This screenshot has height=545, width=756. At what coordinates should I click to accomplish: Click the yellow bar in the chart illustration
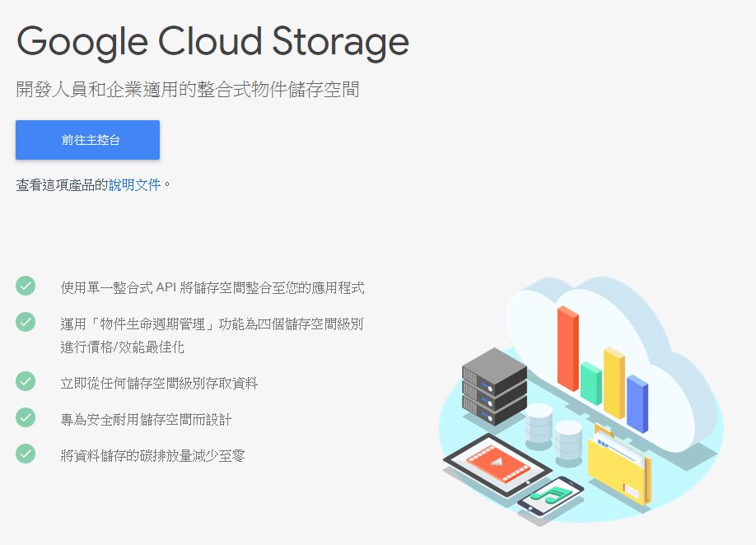[613, 385]
